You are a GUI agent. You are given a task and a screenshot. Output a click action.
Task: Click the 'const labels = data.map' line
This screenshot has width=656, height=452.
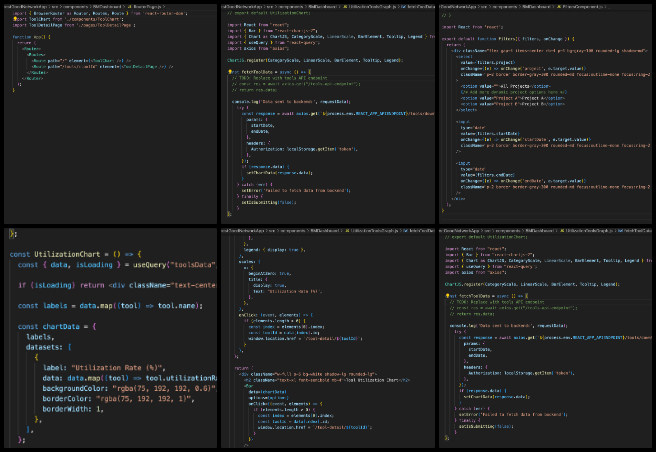click(x=110, y=306)
